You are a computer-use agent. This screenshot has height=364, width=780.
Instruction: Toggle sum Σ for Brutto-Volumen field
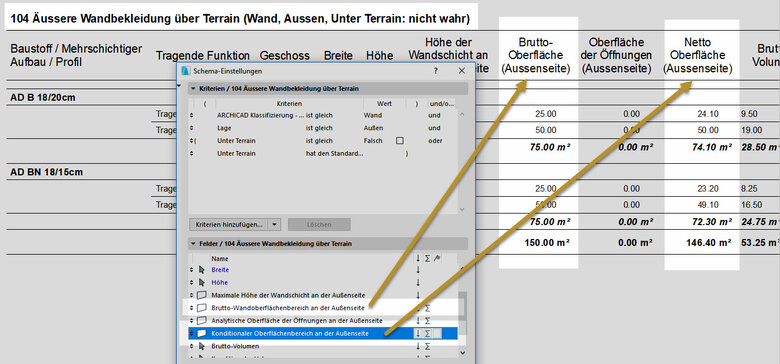tap(427, 346)
